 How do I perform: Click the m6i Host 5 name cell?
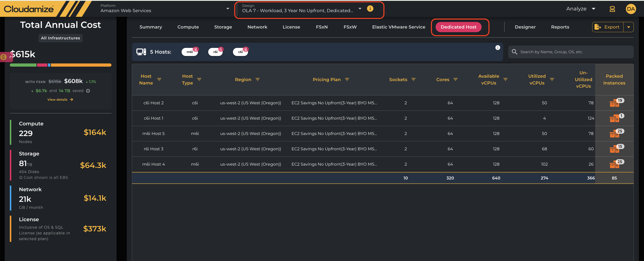(x=153, y=134)
